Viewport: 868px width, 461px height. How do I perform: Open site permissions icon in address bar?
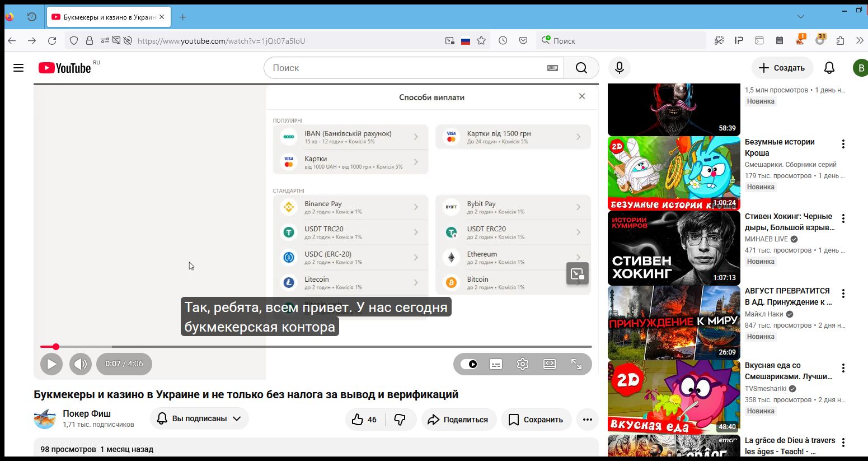point(105,40)
